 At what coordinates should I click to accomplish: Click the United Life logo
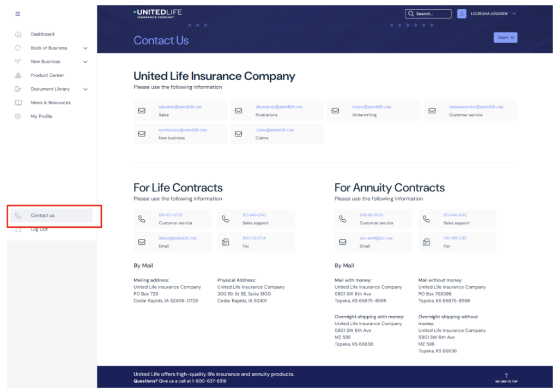pos(158,13)
